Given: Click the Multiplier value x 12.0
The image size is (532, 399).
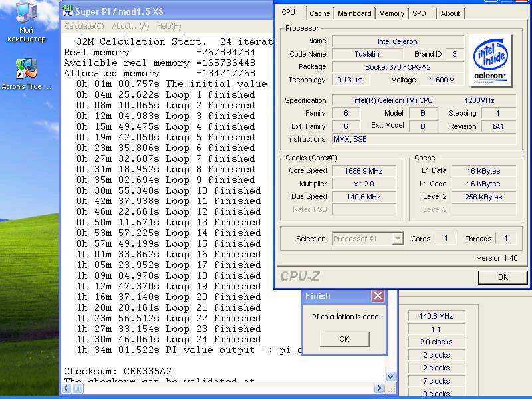Looking at the screenshot, I should coord(364,184).
